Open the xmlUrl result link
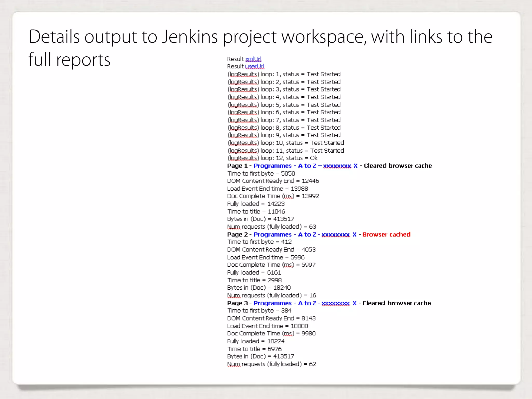Screen dimensions: 532x399 (x=253, y=59)
